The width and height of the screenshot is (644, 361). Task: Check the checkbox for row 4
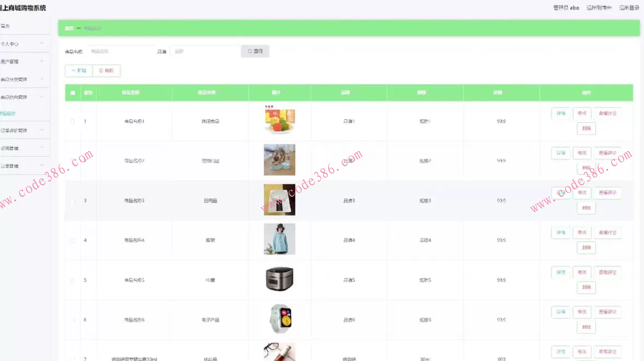click(72, 241)
